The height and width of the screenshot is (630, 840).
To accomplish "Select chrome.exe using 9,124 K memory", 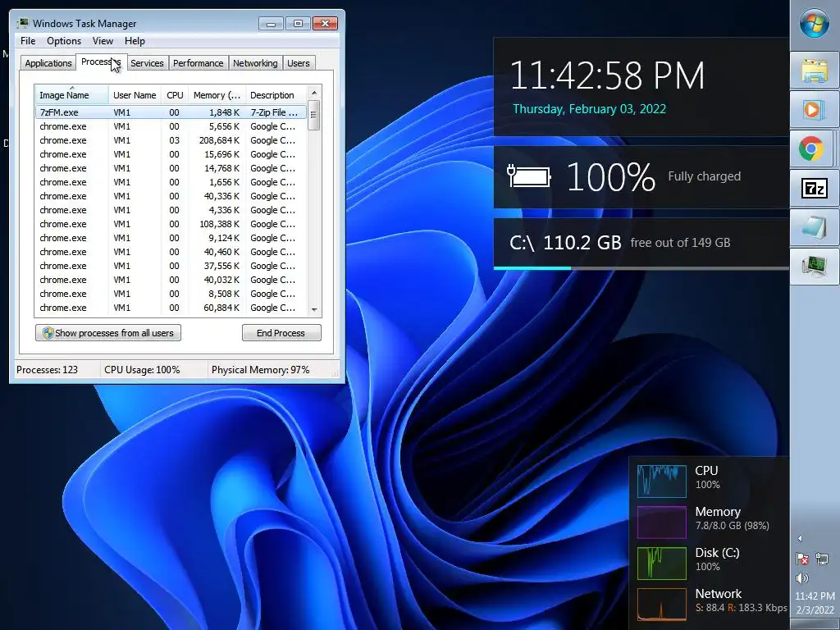I will [x=171, y=238].
